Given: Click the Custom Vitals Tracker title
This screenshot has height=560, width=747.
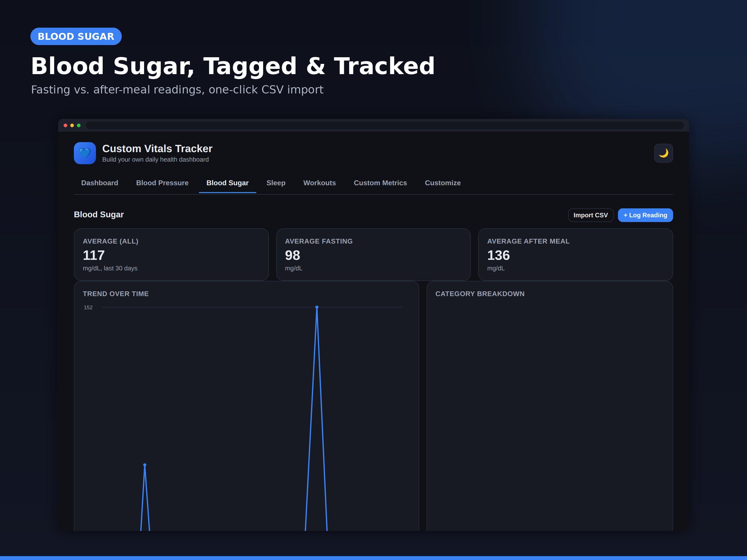Looking at the screenshot, I should tap(157, 149).
